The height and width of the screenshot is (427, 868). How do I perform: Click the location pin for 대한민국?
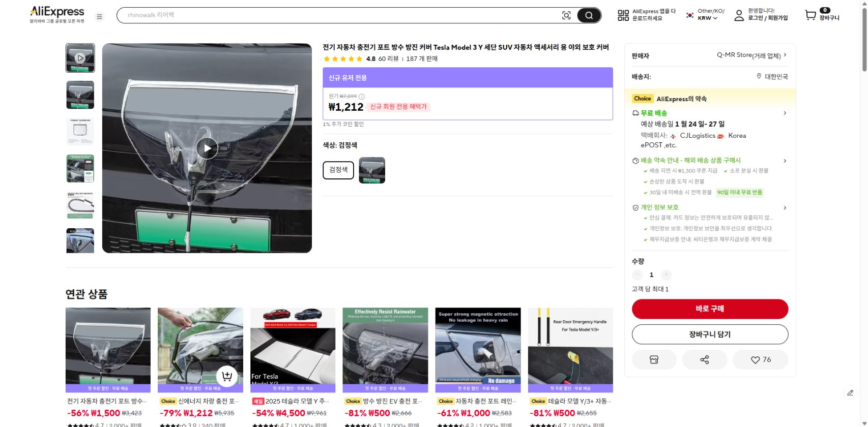pos(759,76)
